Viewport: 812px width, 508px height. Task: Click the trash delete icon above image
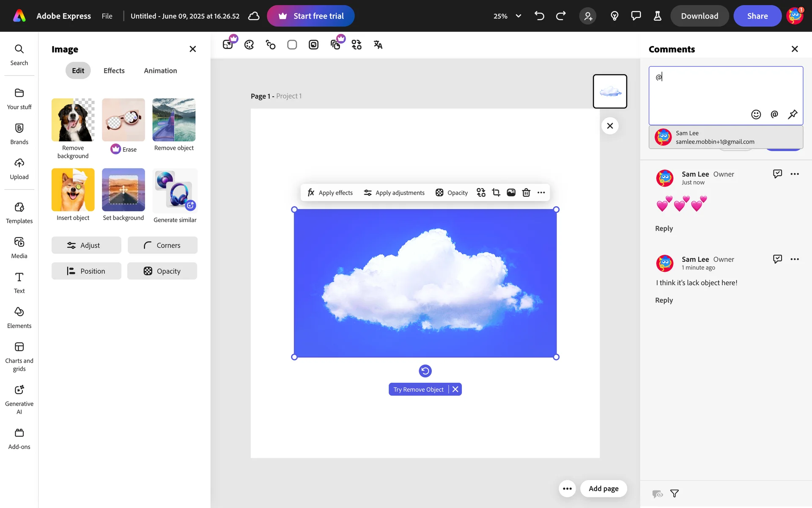pos(526,193)
